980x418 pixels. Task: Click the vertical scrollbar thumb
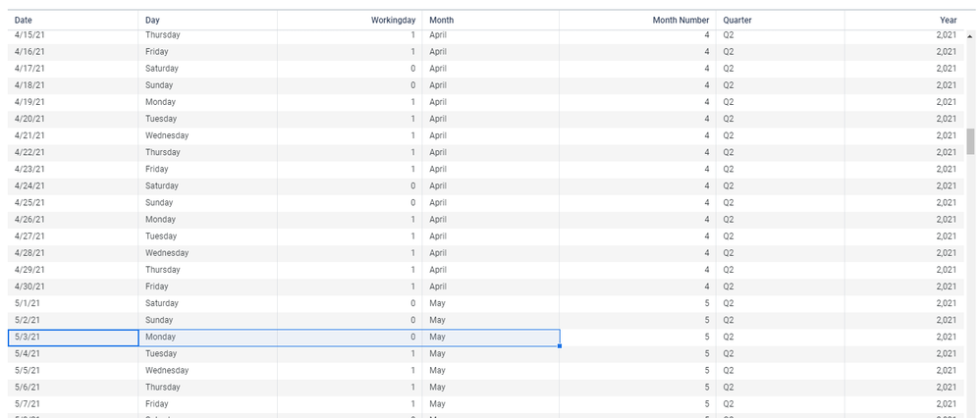970,141
